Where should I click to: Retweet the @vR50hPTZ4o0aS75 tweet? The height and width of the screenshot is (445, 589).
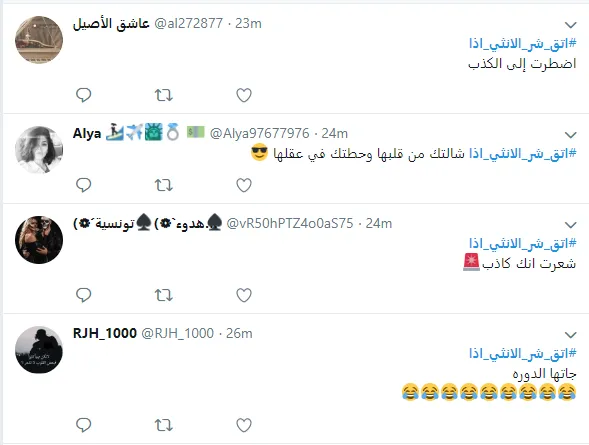164,296
